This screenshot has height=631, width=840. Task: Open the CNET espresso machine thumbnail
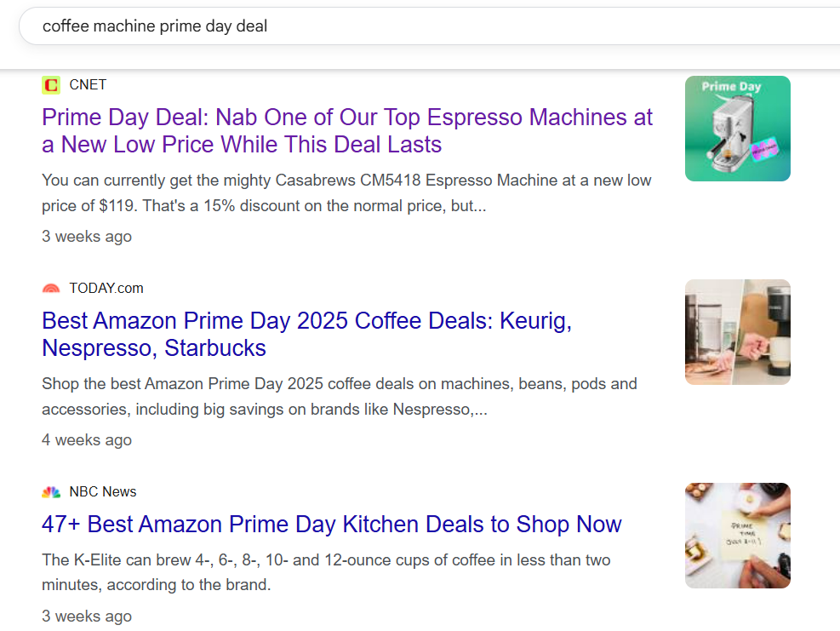[x=737, y=129]
